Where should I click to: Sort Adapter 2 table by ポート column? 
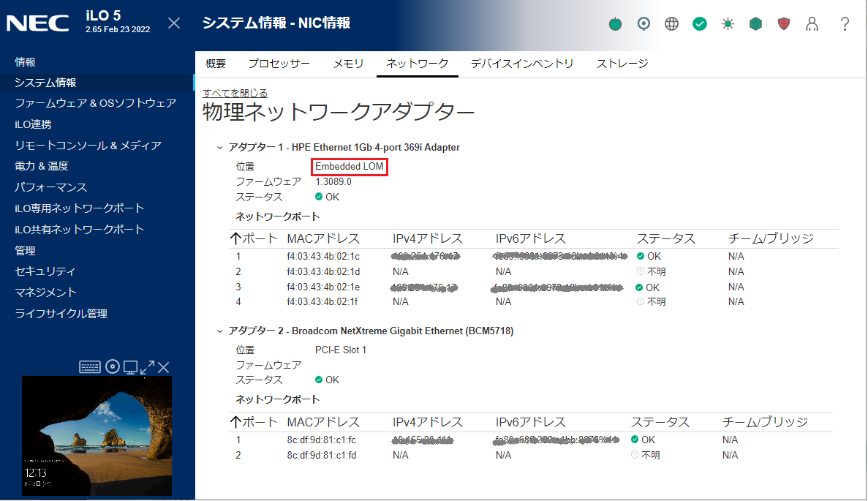pos(254,423)
